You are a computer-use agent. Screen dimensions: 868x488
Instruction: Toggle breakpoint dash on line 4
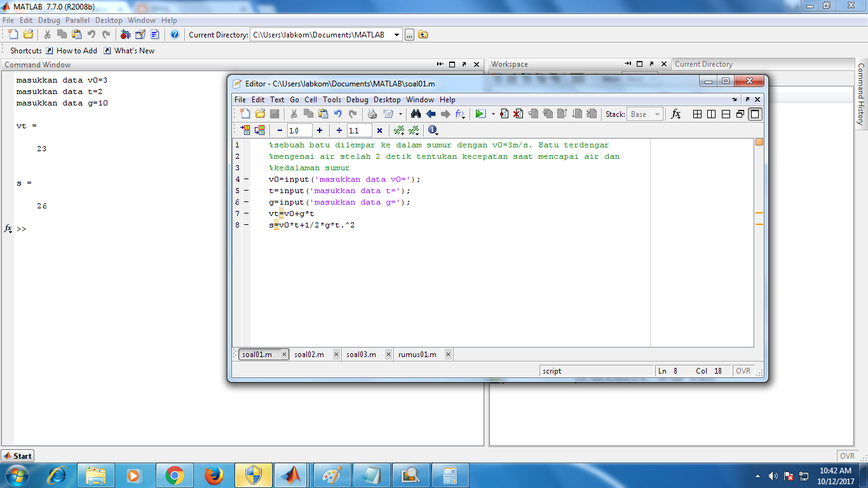(247, 179)
